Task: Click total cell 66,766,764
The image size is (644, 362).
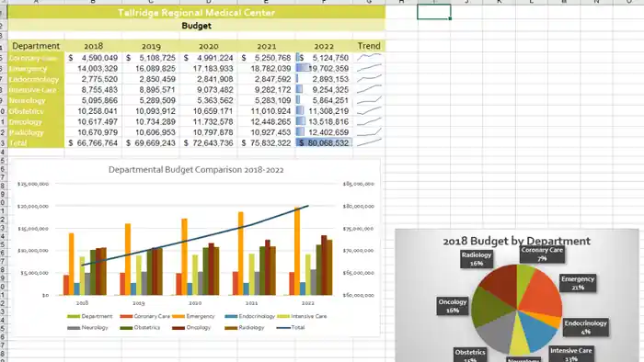Action: (x=93, y=143)
